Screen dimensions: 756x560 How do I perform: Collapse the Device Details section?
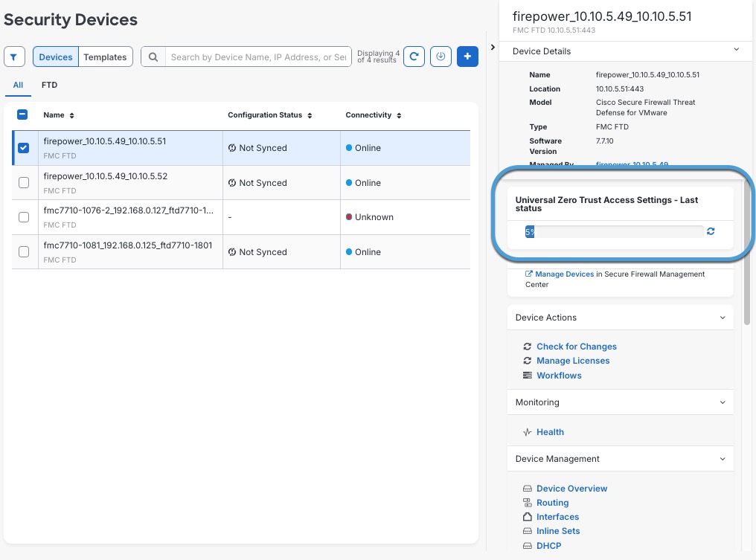pos(736,51)
